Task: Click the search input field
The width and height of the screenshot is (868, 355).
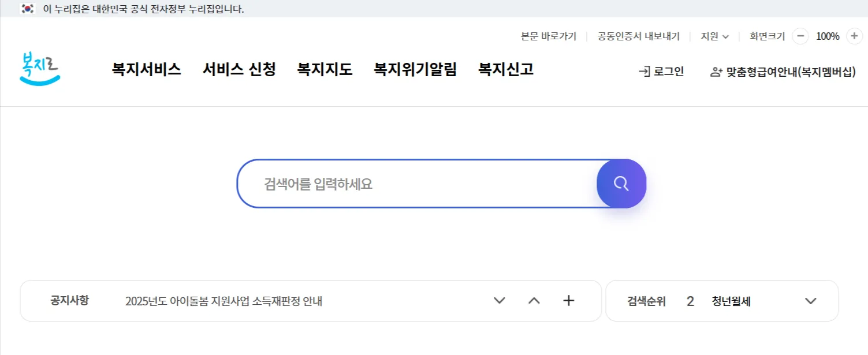Action: coord(416,183)
